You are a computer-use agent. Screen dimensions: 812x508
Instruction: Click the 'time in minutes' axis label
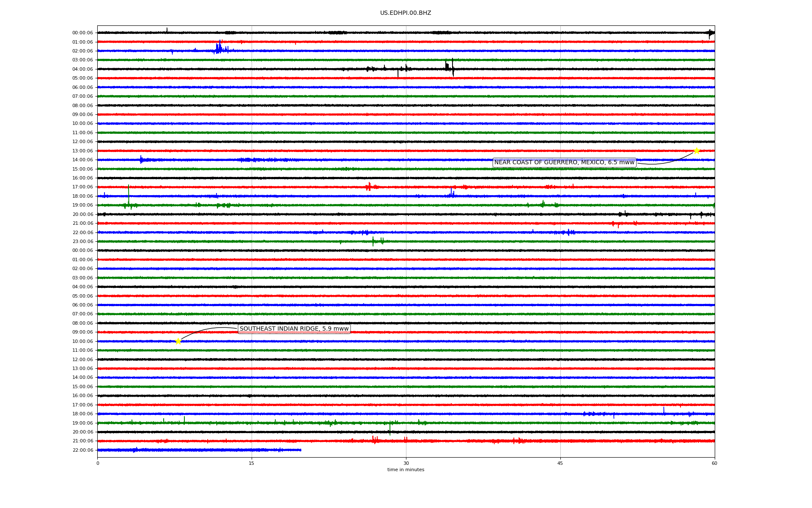(405, 470)
